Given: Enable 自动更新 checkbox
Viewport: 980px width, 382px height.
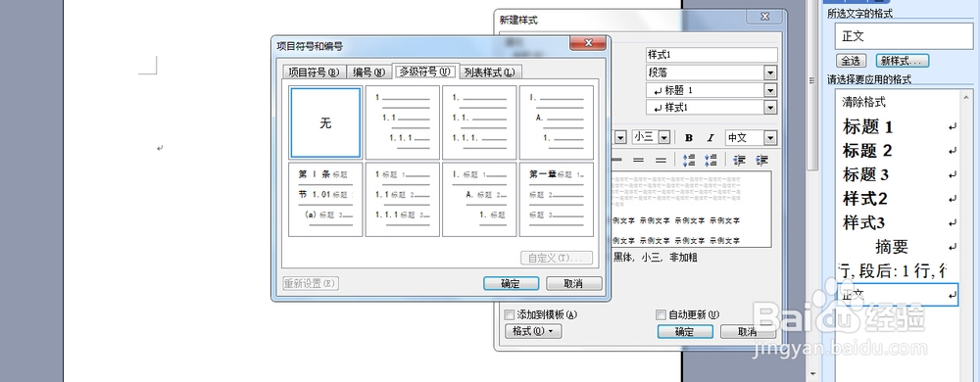Looking at the screenshot, I should [x=661, y=314].
